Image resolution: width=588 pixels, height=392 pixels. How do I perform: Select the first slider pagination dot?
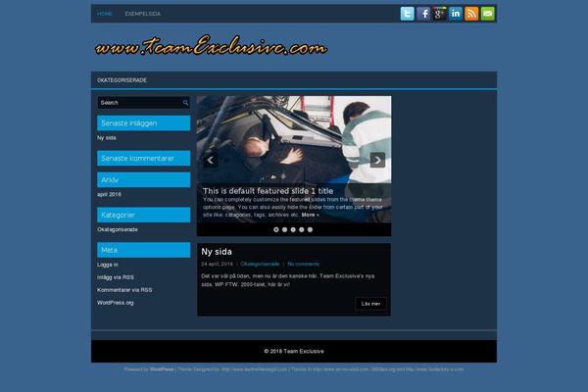pos(276,229)
